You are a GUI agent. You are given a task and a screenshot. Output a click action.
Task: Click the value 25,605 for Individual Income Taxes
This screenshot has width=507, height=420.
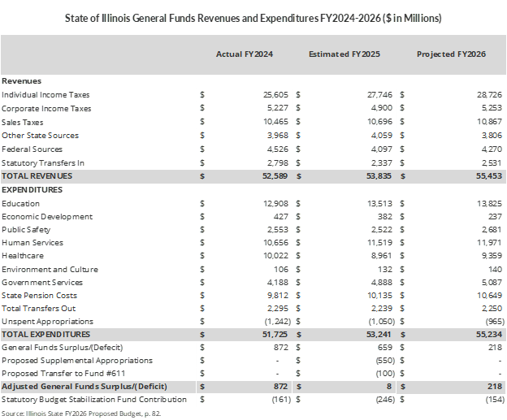point(275,95)
